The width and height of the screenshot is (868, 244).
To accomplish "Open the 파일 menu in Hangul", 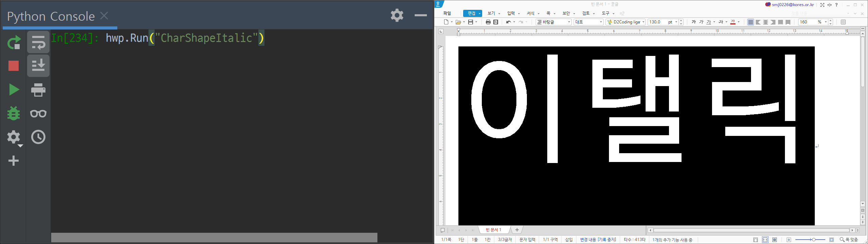I will (447, 13).
